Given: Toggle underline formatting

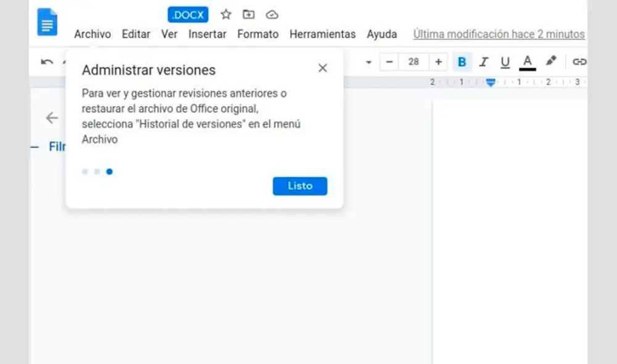Looking at the screenshot, I should click(x=505, y=62).
